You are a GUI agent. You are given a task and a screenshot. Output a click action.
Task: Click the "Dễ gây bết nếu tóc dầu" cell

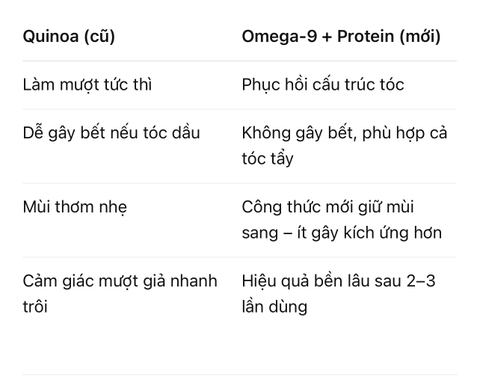click(111, 133)
